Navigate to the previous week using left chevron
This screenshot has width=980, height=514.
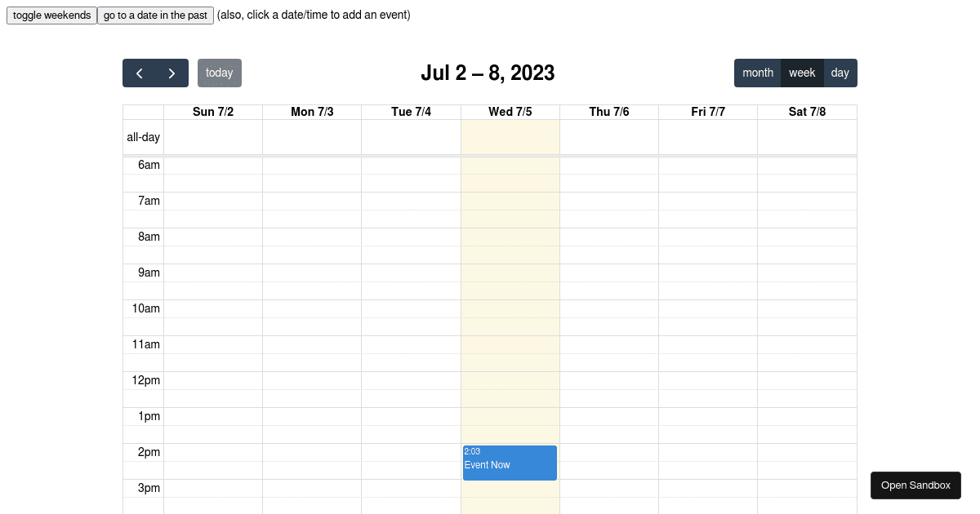coord(139,73)
